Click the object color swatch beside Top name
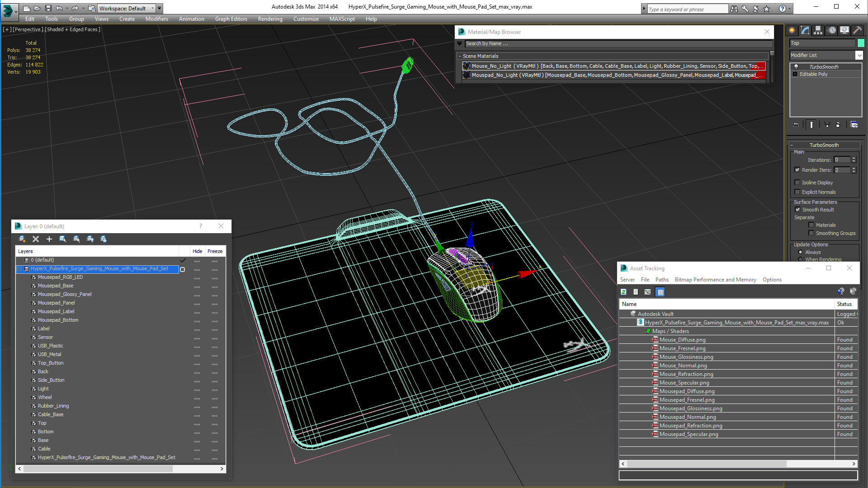 point(861,43)
